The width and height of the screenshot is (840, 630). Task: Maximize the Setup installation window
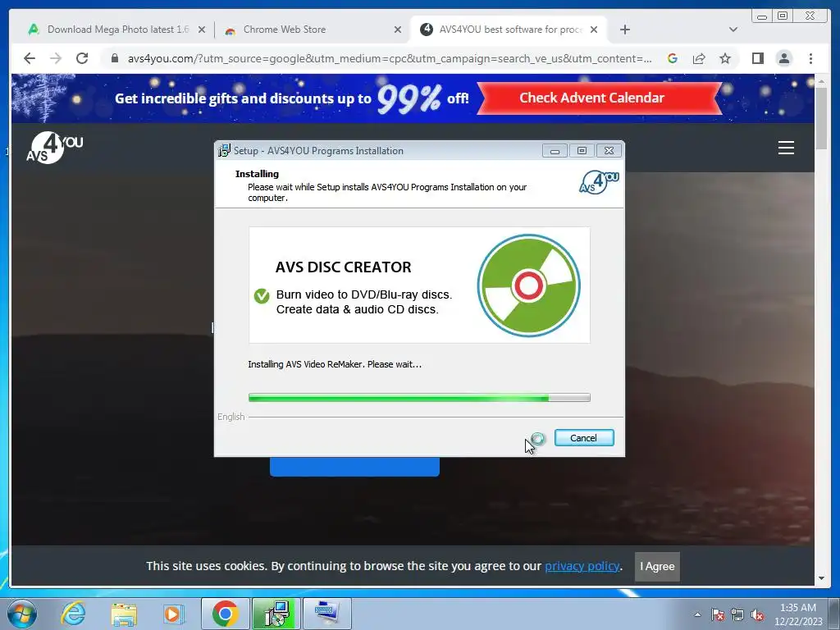click(x=582, y=151)
